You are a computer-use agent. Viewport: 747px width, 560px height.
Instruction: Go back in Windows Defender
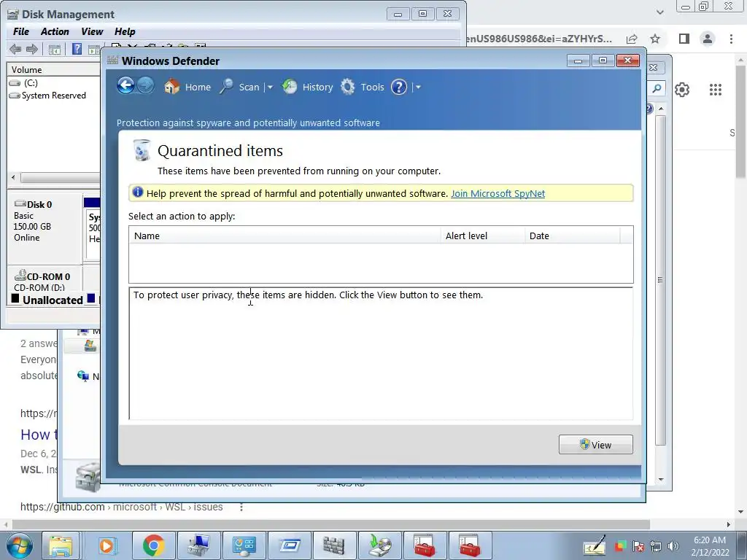[125, 86]
